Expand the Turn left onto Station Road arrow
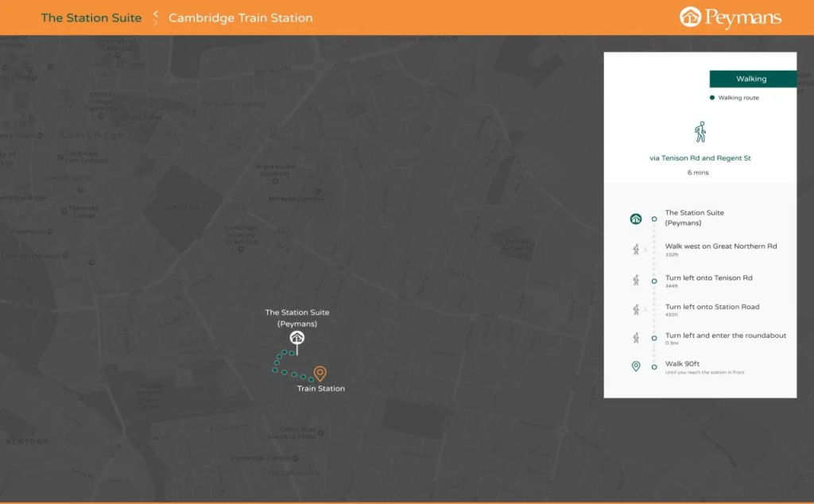 tap(645, 309)
